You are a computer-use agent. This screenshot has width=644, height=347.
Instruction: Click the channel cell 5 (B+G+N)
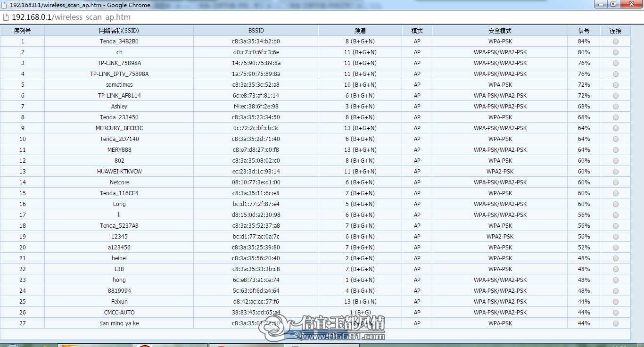(x=360, y=204)
